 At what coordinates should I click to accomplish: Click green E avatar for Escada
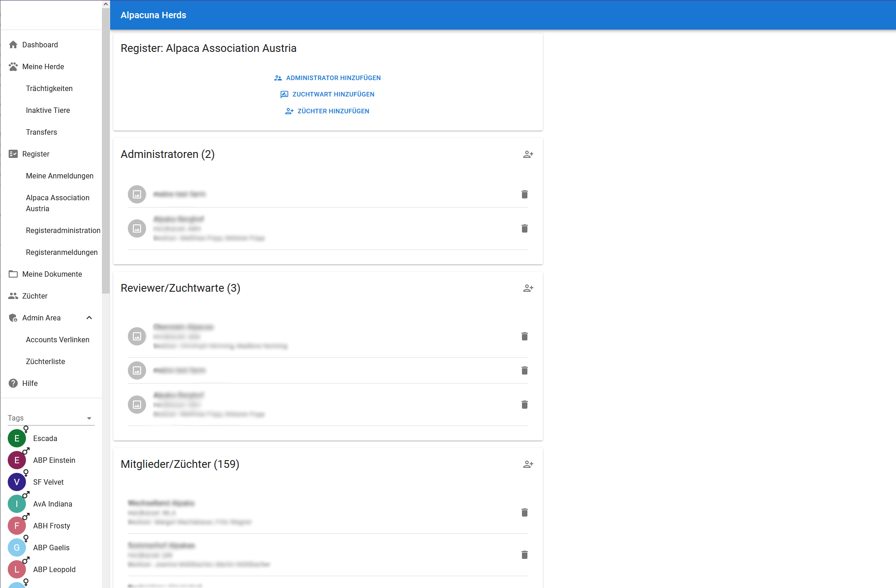[x=17, y=438]
